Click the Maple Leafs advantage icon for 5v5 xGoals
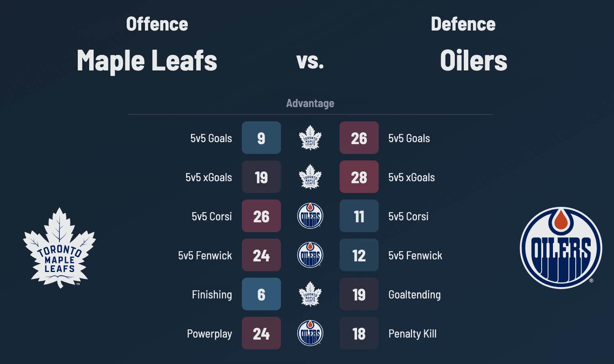This screenshot has height=364, width=614. (310, 177)
